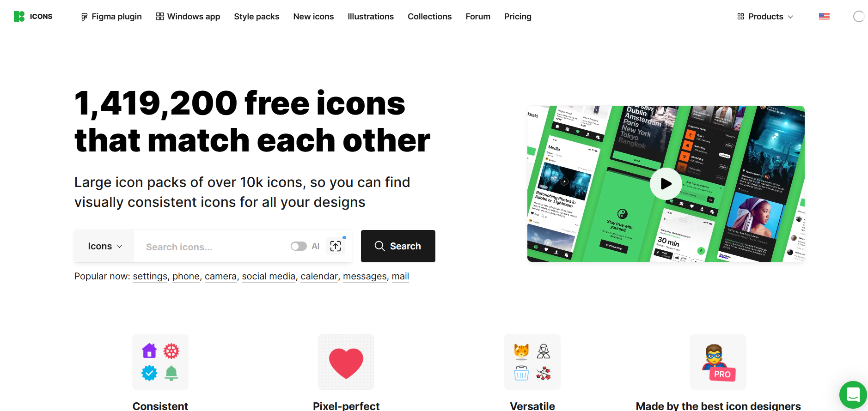Click the black Search button
Viewport: 868px width, 411px height.
pos(398,246)
